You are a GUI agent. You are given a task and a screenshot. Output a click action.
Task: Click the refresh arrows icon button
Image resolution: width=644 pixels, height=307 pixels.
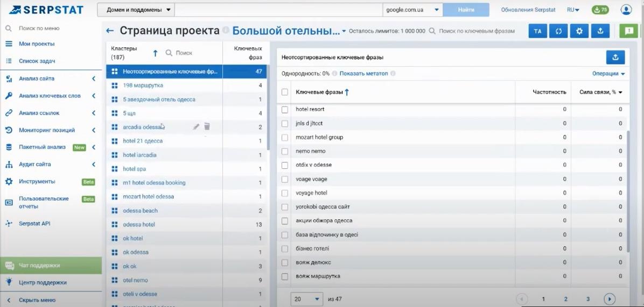[x=558, y=31]
